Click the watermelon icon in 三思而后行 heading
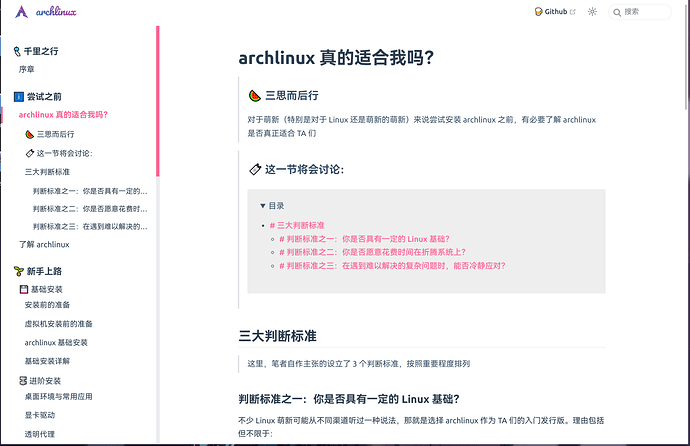This screenshot has width=690, height=446. (x=255, y=95)
